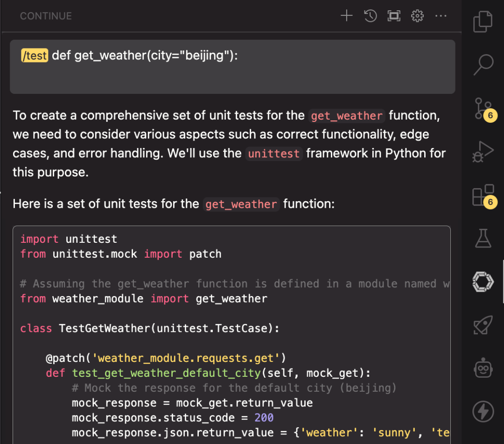Click the 'import unittest' code line
Image resolution: width=504 pixels, height=444 pixels.
(69, 239)
